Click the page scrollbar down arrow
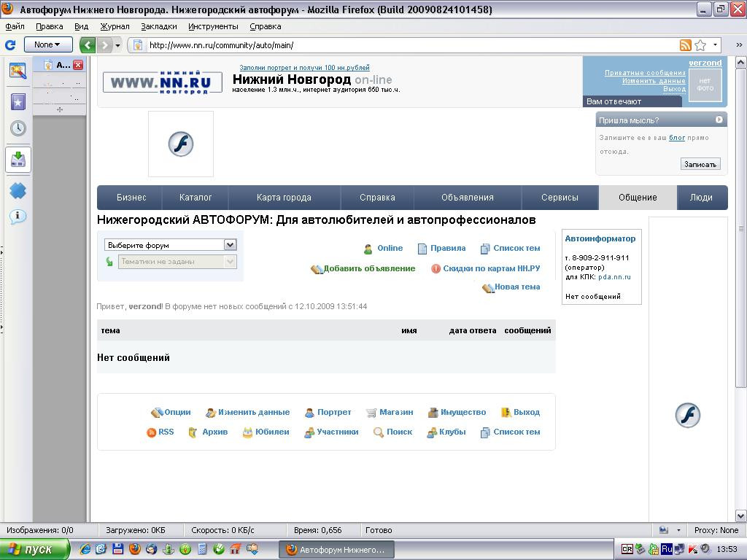The width and height of the screenshot is (747, 560). tap(741, 516)
